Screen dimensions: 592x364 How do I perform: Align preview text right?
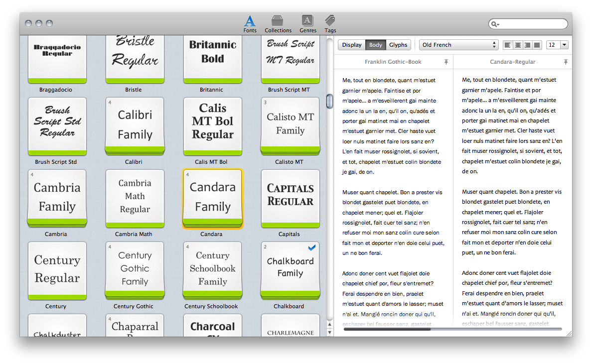point(527,45)
